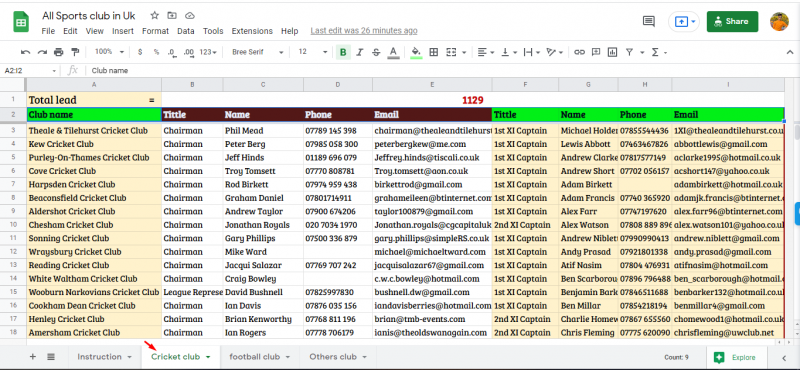Click the Insert link icon
Viewport: 800px width, 370px height.
coord(579,52)
